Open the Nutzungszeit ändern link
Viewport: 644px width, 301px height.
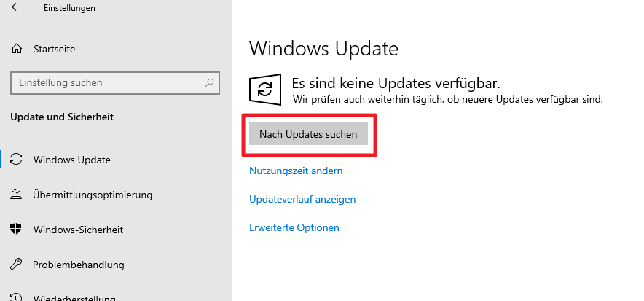pyautogui.click(x=296, y=171)
